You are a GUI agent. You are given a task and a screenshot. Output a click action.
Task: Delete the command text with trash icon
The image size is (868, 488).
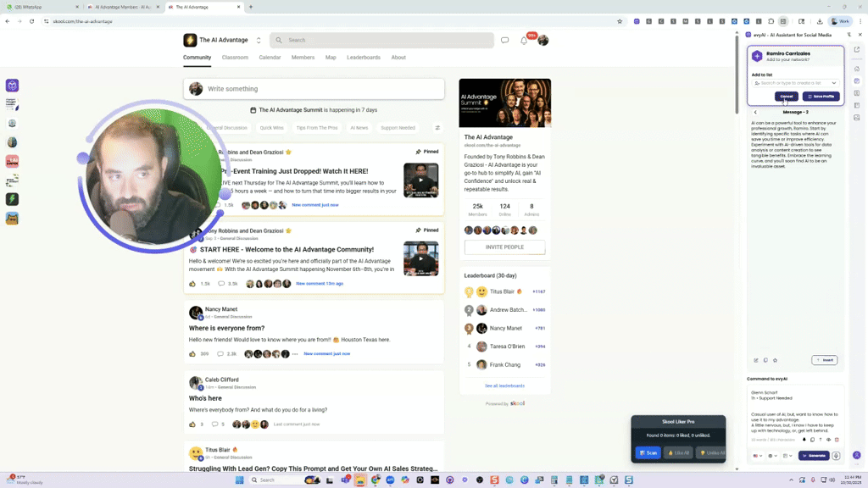[837, 440]
